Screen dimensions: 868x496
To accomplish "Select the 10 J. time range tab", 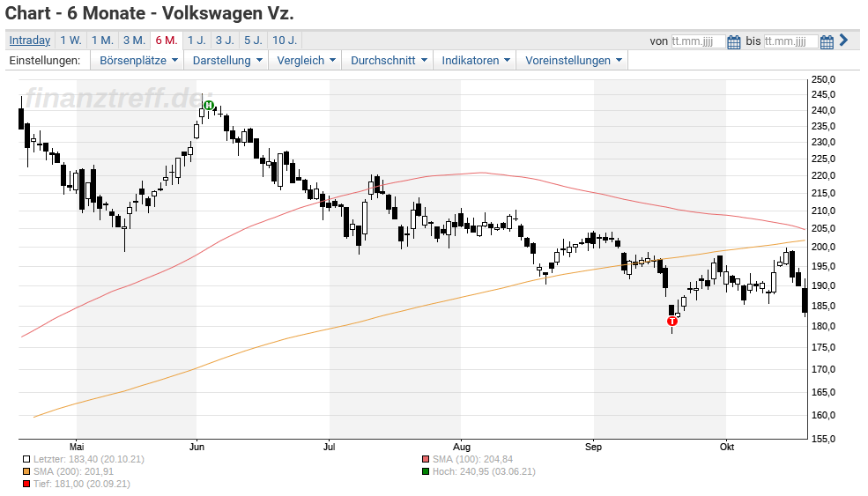I will tap(286, 41).
